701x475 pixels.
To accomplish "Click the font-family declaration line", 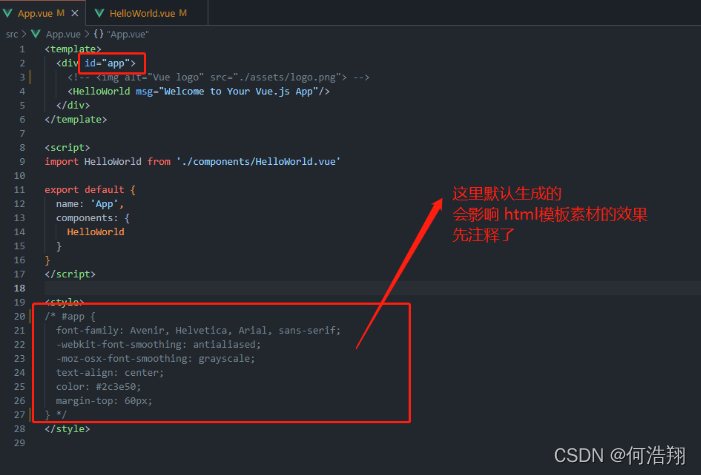I will pyautogui.click(x=198, y=331).
